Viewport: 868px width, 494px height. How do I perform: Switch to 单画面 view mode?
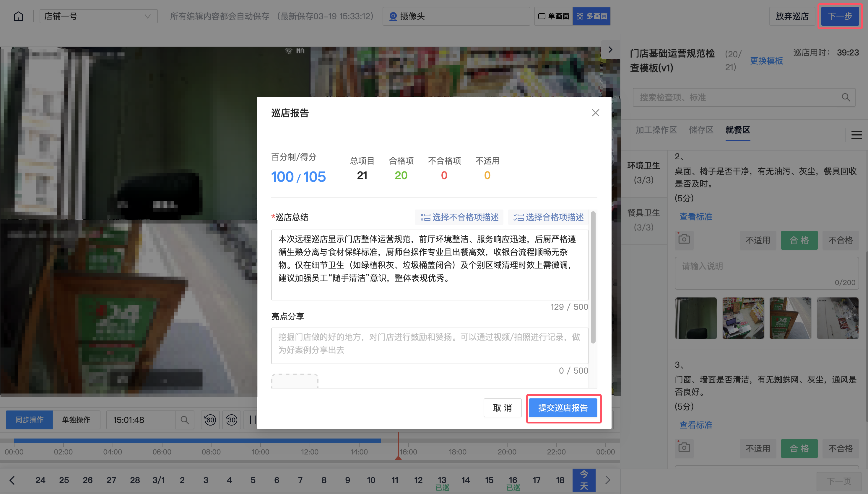pos(554,16)
